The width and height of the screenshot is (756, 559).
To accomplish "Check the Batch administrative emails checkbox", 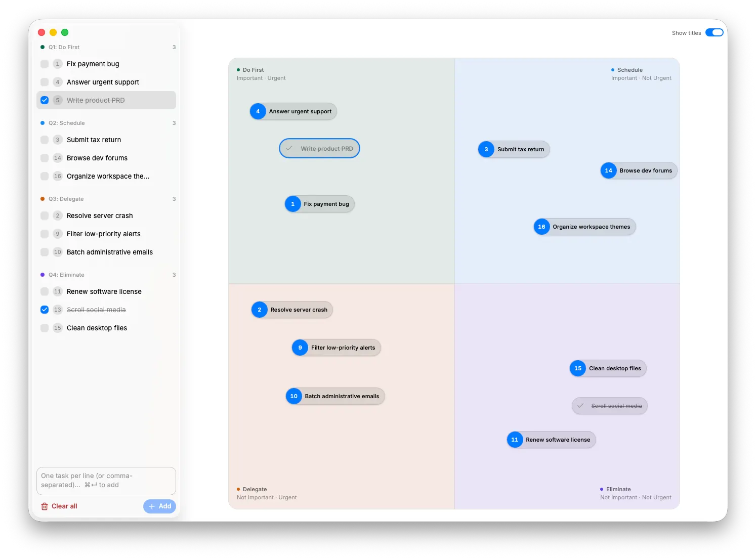I will coord(45,252).
